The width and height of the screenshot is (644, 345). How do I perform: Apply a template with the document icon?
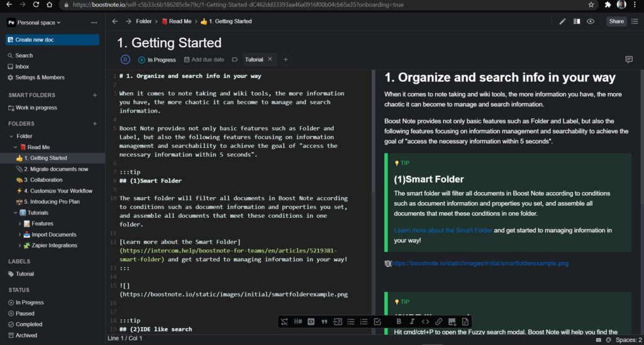(465, 322)
